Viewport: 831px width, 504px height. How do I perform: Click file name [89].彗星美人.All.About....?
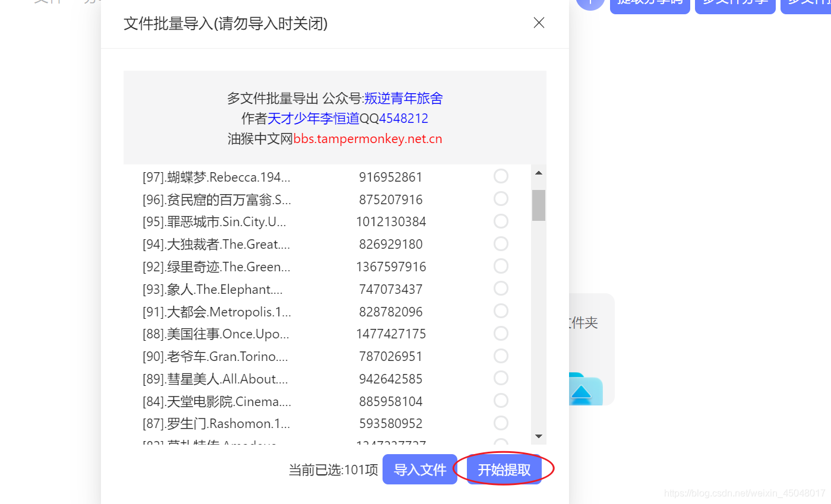pyautogui.click(x=215, y=379)
